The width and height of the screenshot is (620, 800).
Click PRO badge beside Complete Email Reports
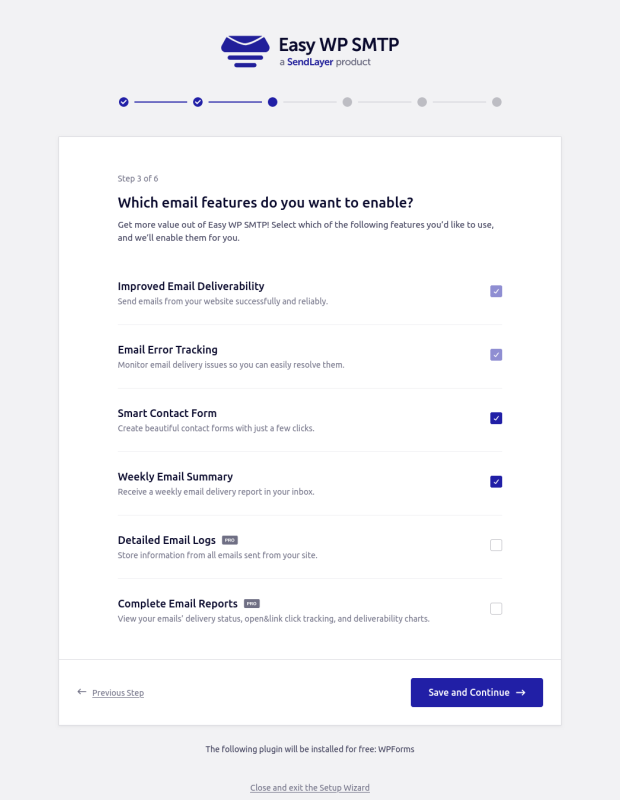pos(252,604)
